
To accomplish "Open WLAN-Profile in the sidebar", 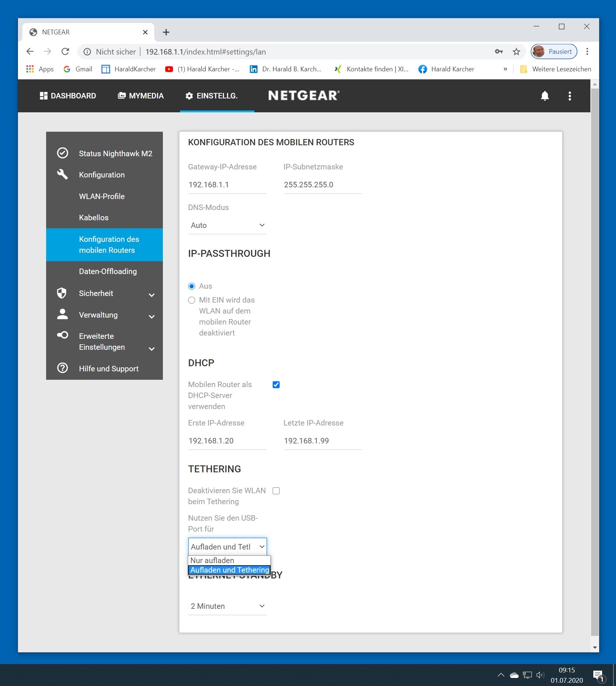I will pyautogui.click(x=102, y=196).
